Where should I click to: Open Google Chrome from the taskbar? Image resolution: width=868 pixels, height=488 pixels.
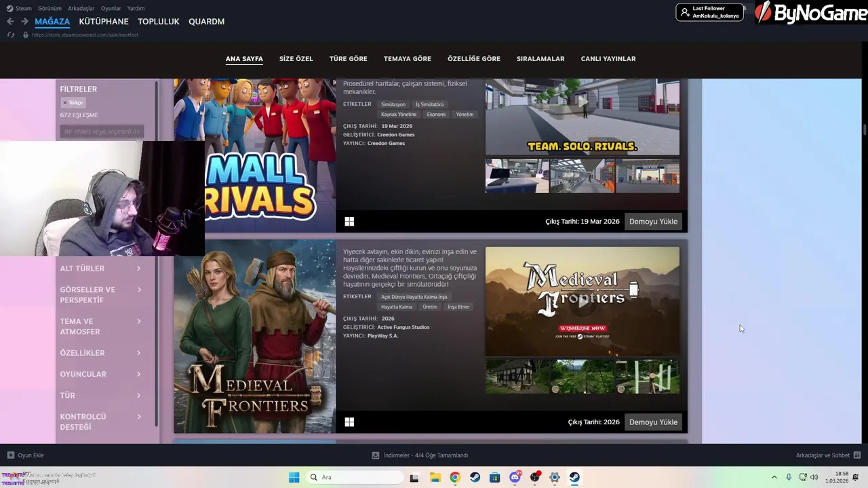455,477
